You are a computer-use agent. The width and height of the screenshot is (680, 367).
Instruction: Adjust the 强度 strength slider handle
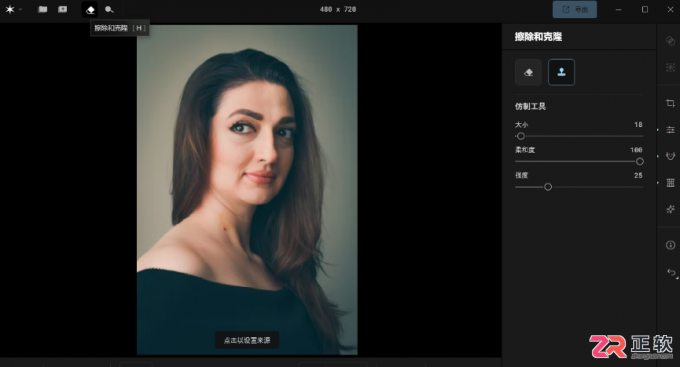click(x=548, y=187)
